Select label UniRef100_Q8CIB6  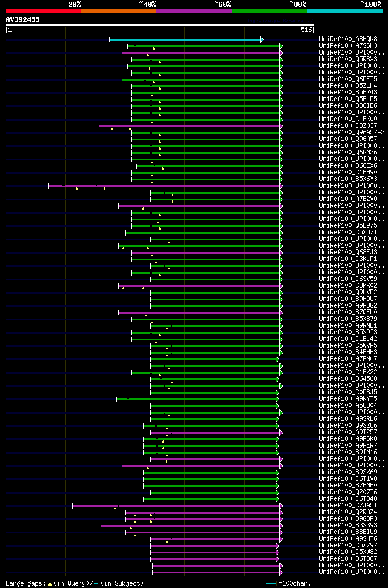point(348,106)
